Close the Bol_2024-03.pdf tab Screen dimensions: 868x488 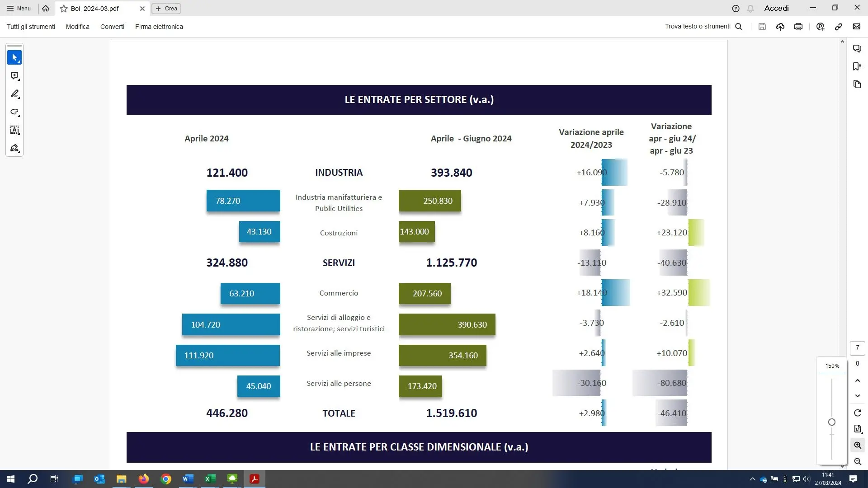tap(142, 9)
